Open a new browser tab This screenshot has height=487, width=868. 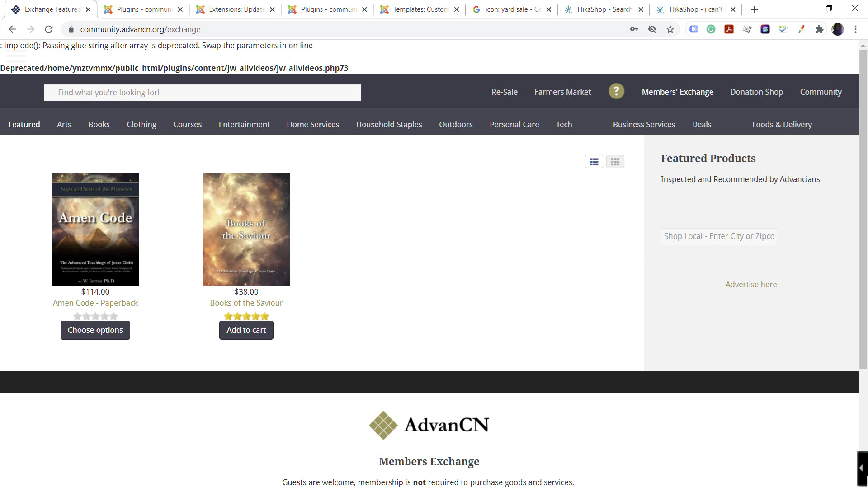pos(754,9)
